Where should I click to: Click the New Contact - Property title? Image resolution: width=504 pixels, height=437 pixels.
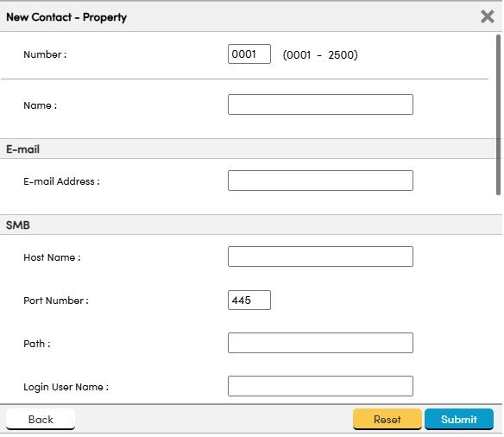coord(66,17)
